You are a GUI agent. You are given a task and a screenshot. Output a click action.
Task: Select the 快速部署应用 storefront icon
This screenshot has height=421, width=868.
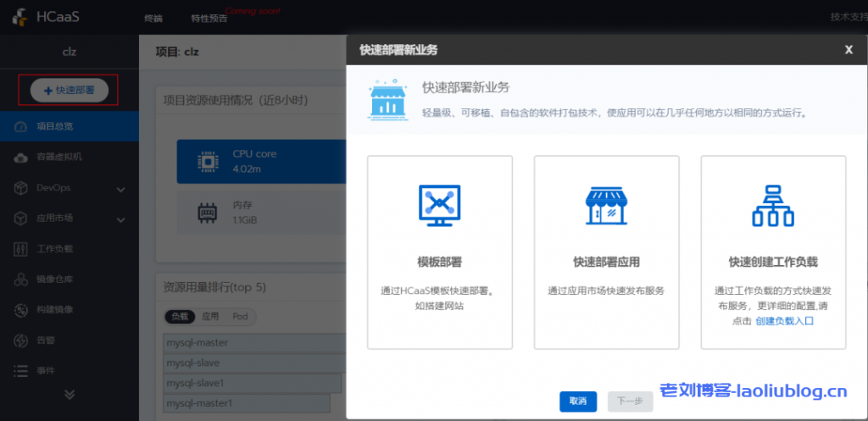[606, 206]
